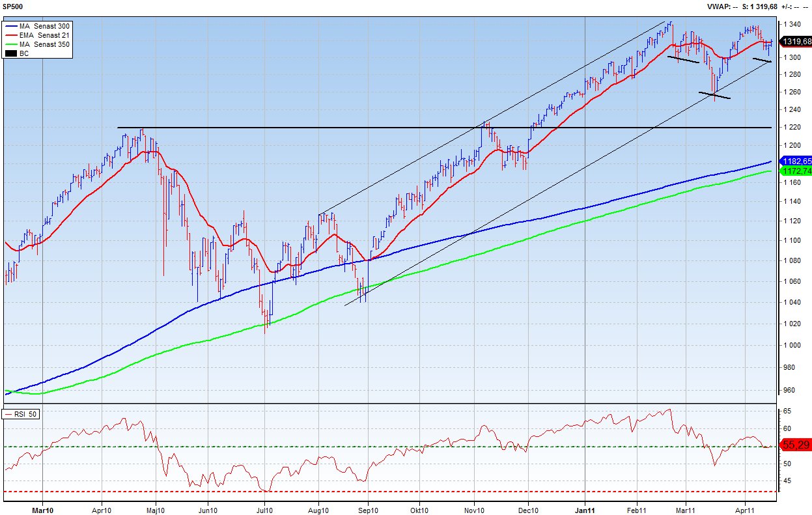Click the VWAP readout in the header
812x515 pixels.
[721, 7]
